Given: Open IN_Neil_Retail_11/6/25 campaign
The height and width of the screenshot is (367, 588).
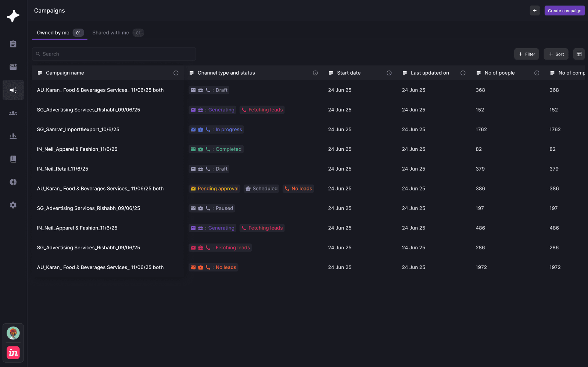Looking at the screenshot, I should 62,169.
